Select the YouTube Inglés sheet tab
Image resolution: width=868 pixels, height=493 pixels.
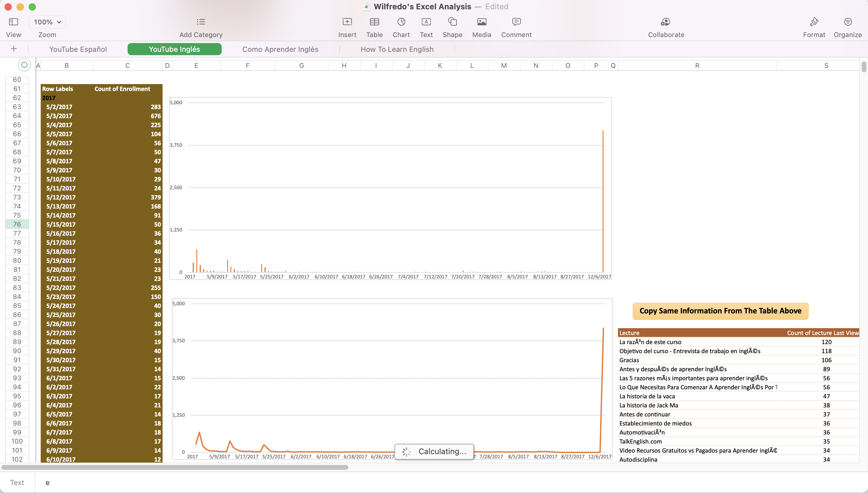click(x=175, y=49)
